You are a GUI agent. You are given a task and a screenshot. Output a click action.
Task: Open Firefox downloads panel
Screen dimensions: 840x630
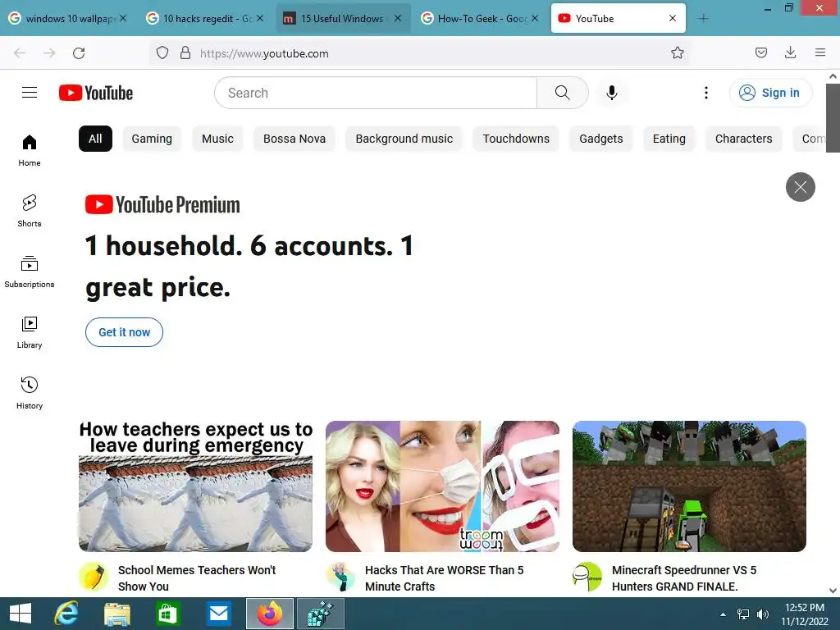pos(790,52)
